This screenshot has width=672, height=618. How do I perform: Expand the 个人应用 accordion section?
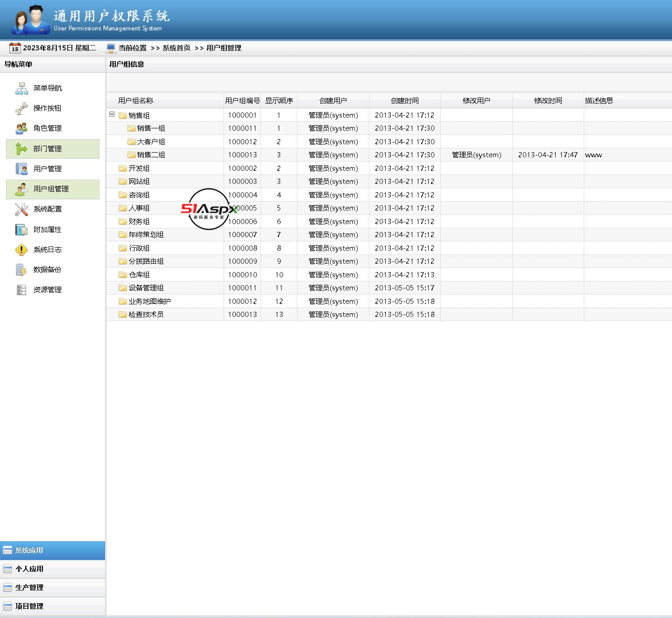point(29,569)
